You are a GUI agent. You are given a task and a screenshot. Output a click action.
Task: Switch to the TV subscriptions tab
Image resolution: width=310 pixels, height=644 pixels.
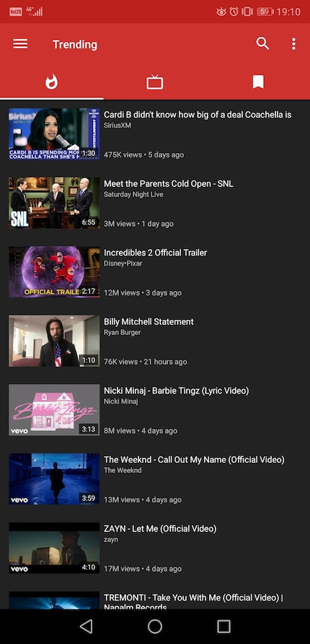pyautogui.click(x=154, y=82)
